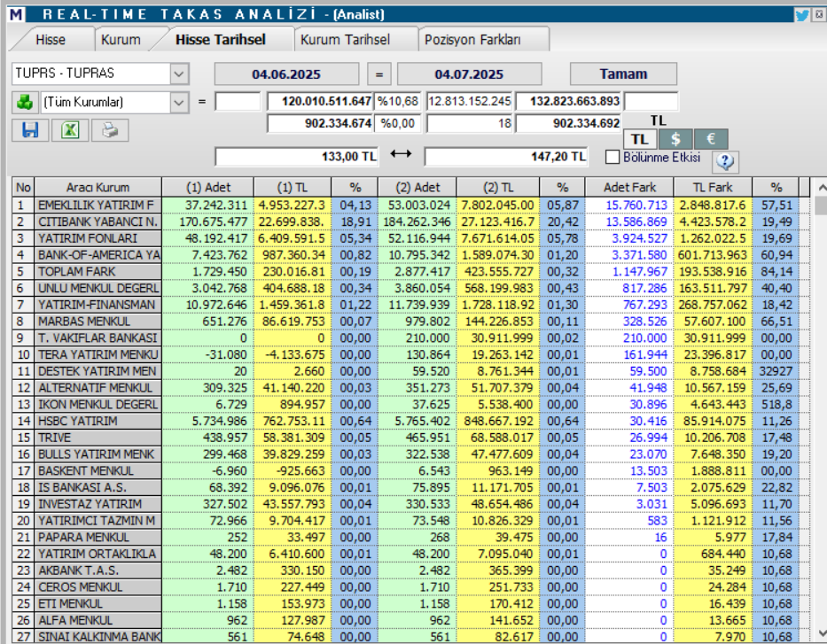Open the help question mark icon
The width and height of the screenshot is (827, 644).
pos(725,161)
